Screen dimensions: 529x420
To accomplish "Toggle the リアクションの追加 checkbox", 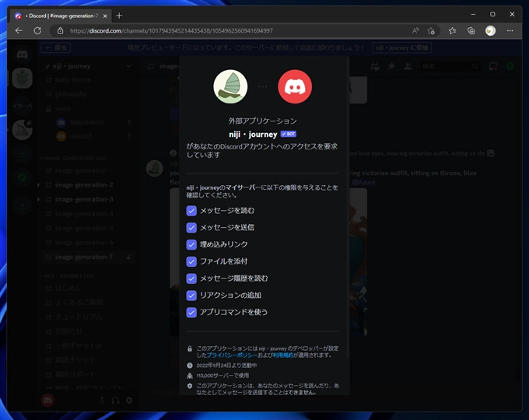I will 191,296.
